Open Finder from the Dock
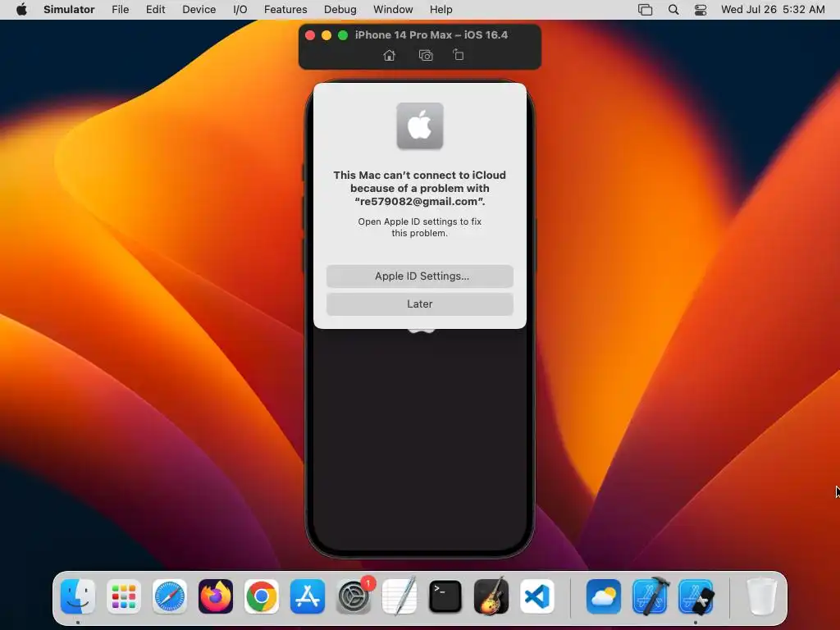The height and width of the screenshot is (630, 840). (78, 596)
